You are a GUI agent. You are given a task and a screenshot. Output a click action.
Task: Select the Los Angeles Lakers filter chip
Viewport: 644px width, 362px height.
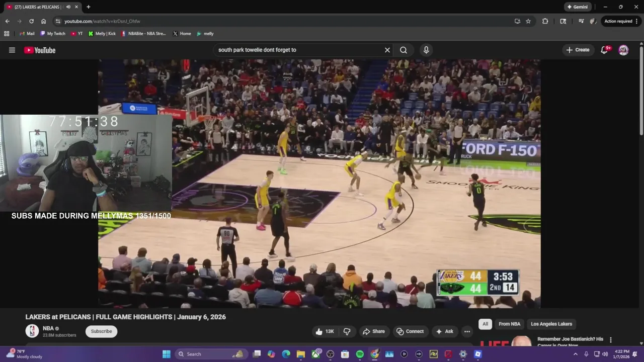point(551,324)
